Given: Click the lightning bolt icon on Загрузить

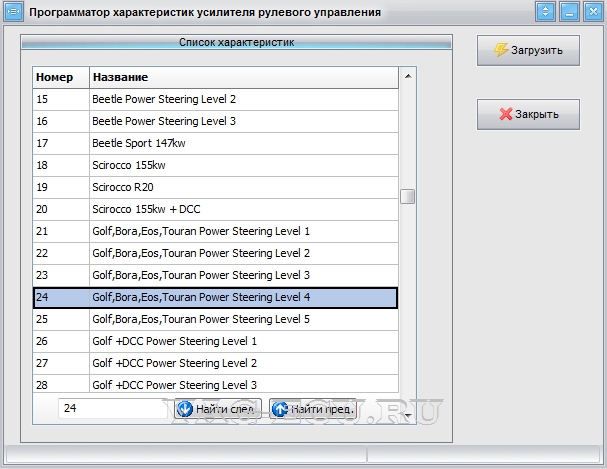Looking at the screenshot, I should 501,50.
